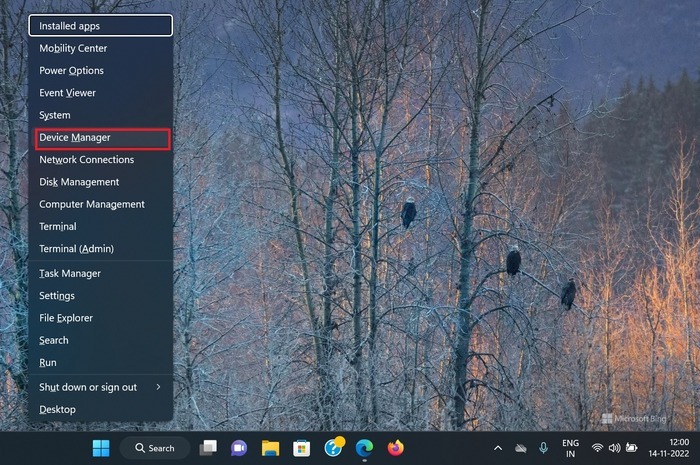Open the Run dialog entry
700x465 pixels.
pos(100,363)
